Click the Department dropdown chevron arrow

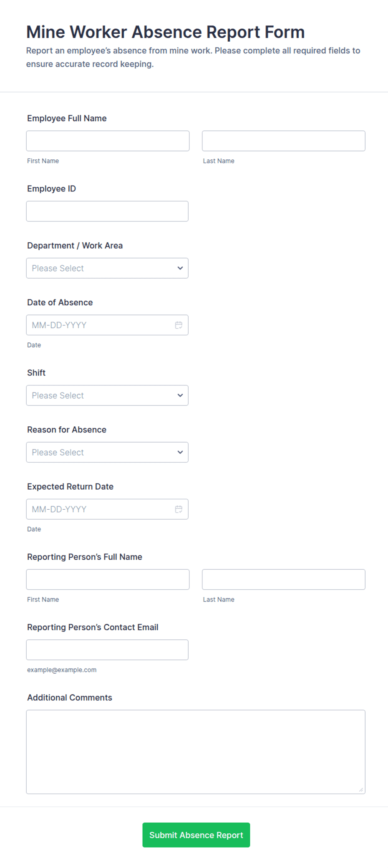[180, 268]
